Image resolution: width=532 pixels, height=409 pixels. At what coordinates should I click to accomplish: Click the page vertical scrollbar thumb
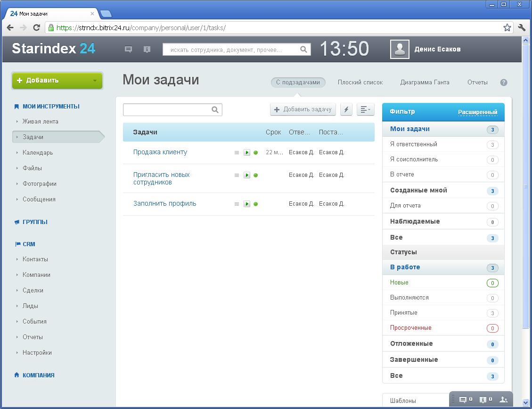pyautogui.click(x=525, y=186)
